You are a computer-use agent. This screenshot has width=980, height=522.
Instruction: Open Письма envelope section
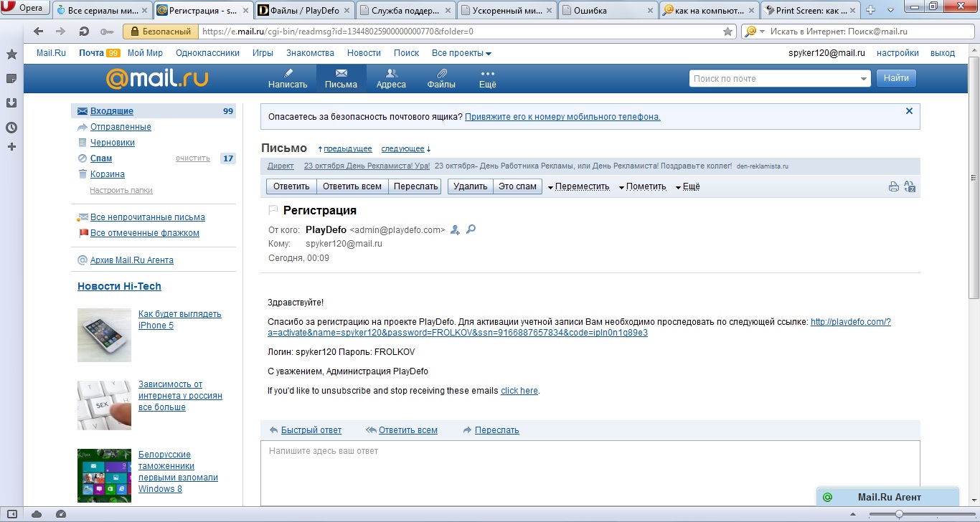[x=341, y=78]
